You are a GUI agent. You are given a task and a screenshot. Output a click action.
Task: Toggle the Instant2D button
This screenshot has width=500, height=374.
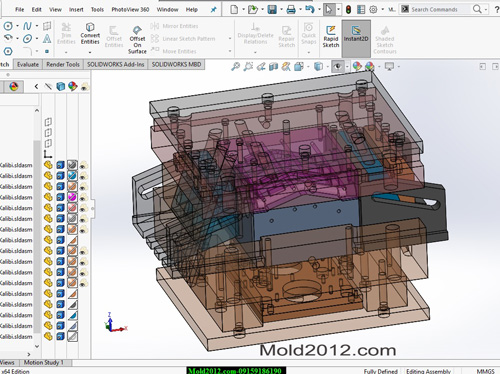point(356,38)
